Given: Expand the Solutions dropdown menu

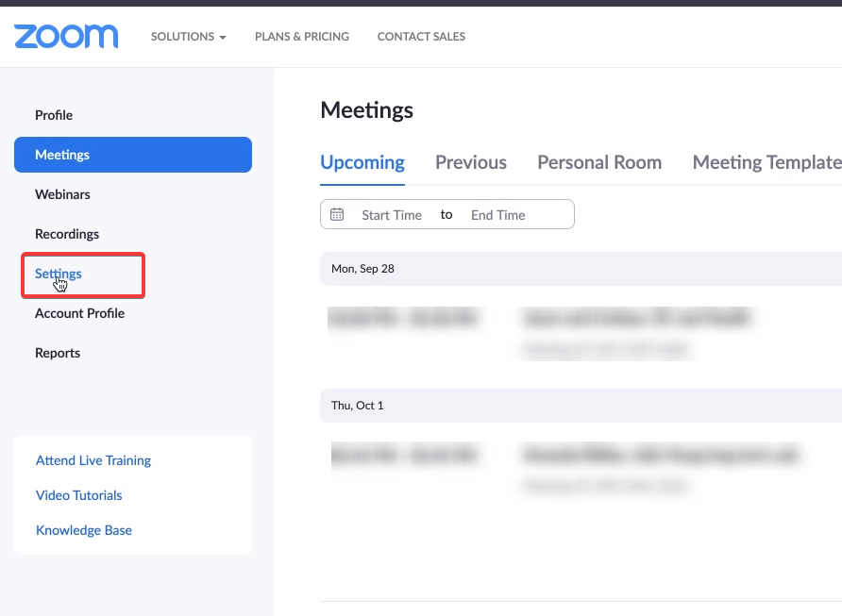Looking at the screenshot, I should coord(189,37).
